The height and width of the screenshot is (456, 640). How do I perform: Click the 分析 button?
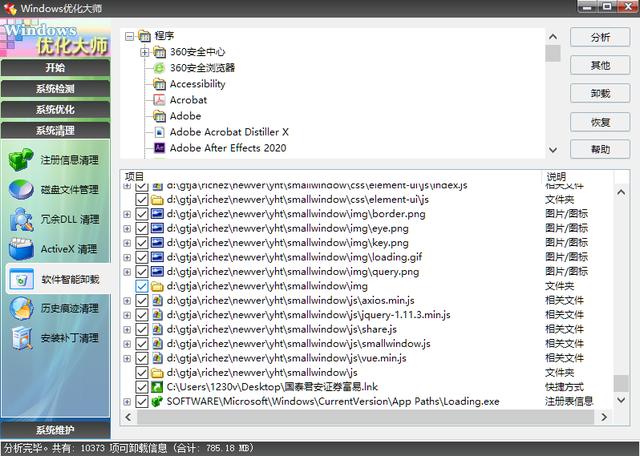(600, 37)
